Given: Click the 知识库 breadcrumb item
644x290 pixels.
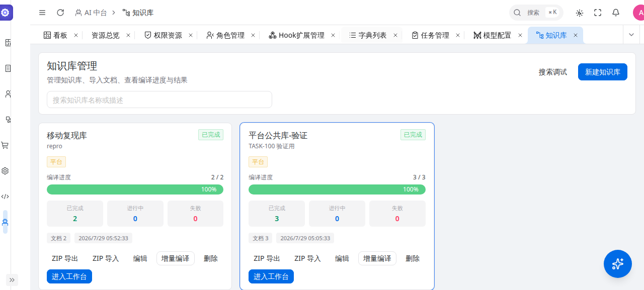Looking at the screenshot, I should tap(138, 13).
